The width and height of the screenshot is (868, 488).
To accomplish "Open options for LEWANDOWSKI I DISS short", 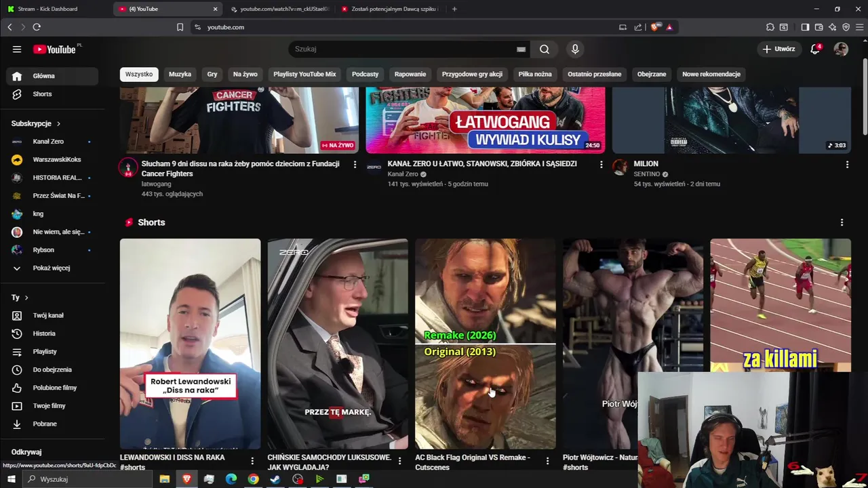I will tap(252, 461).
